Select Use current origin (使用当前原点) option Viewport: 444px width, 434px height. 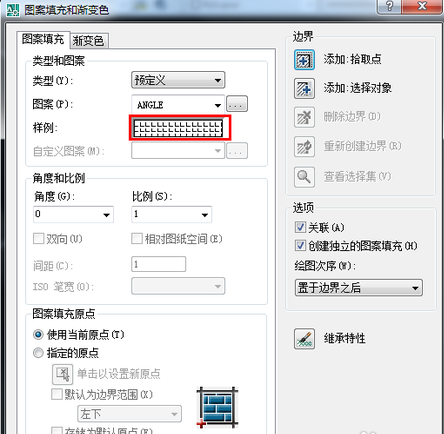click(38, 334)
